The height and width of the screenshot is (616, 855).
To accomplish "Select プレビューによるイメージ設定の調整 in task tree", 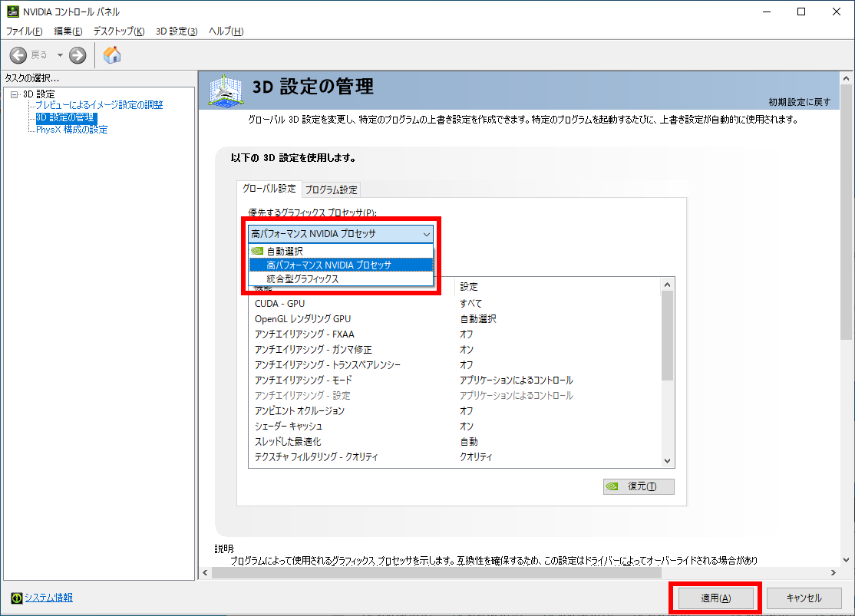I will (99, 104).
